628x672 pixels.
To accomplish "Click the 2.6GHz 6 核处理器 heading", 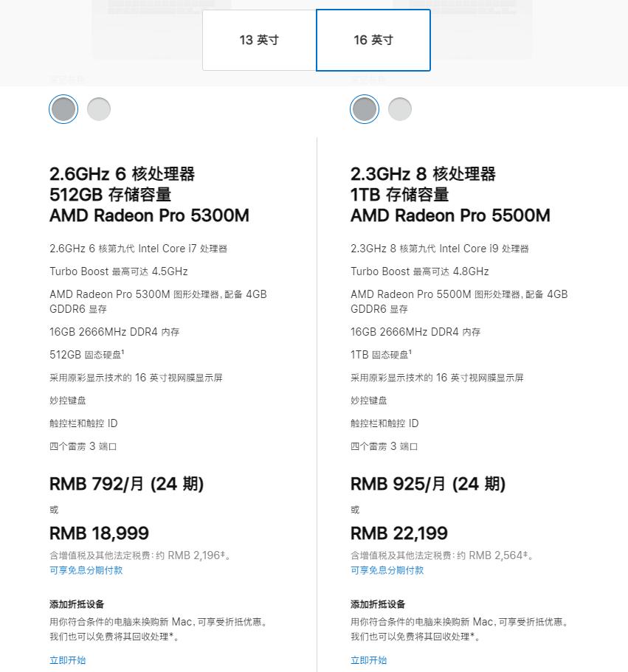I will (x=122, y=174).
